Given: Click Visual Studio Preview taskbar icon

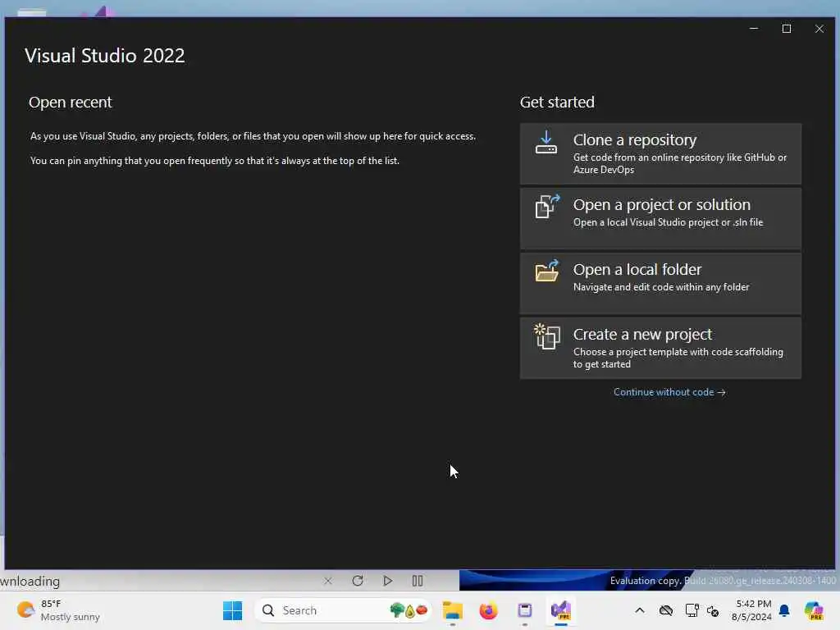Looking at the screenshot, I should pyautogui.click(x=561, y=610).
